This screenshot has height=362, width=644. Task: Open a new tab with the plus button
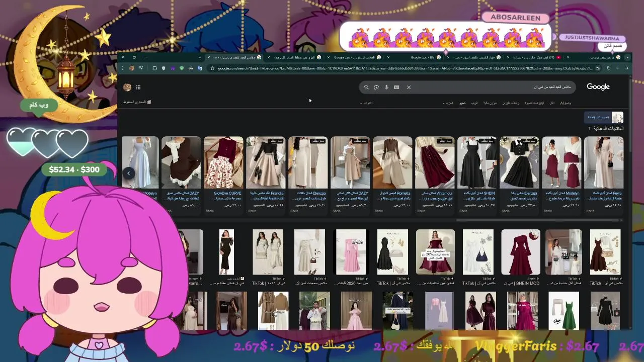(200, 57)
